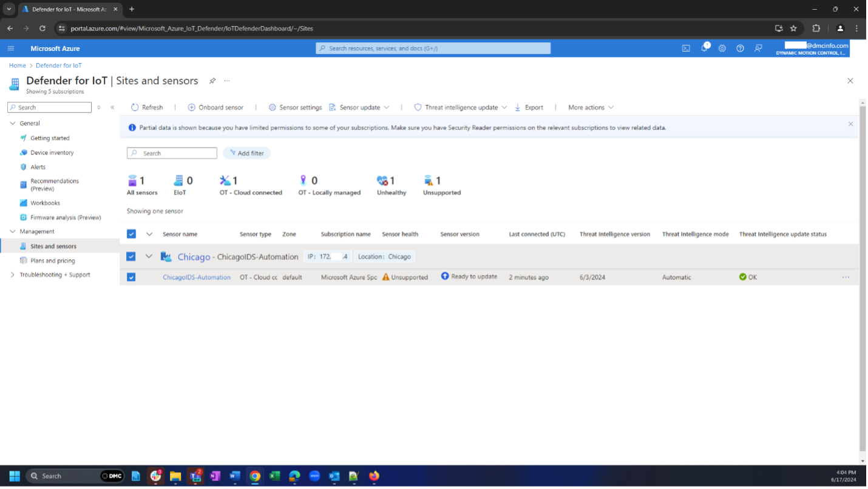Expand Troubleshooting + Support in sidebar
This screenshot has width=868, height=489.
(13, 275)
